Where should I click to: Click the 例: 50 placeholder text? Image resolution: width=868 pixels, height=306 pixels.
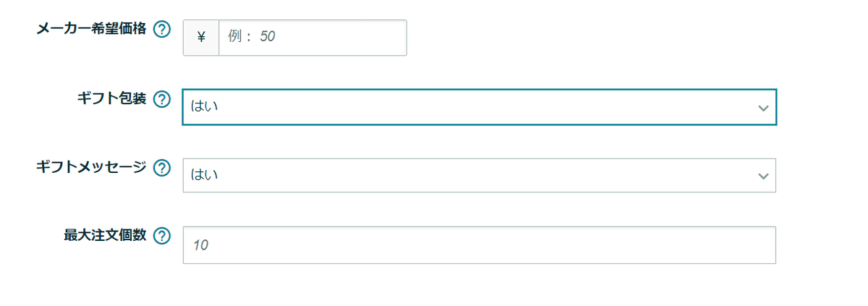pos(251,37)
